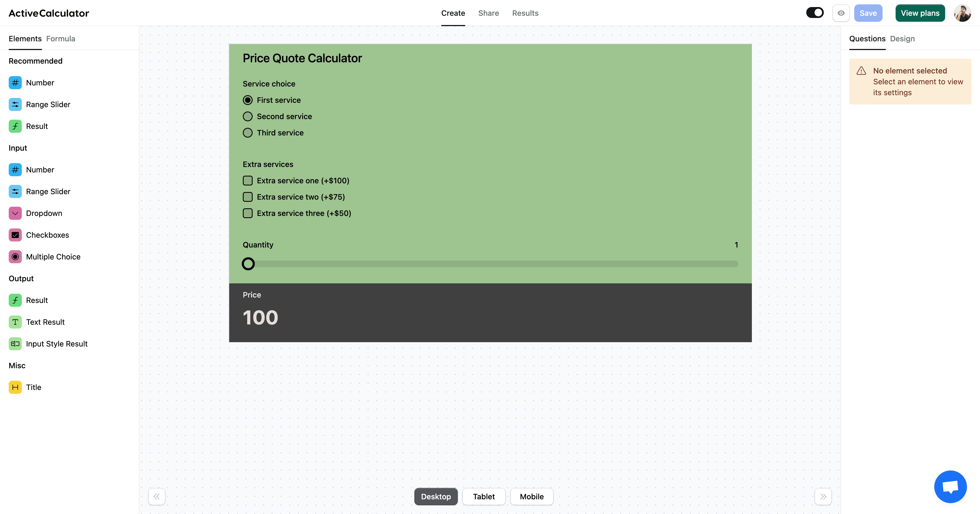
Task: Click the Text Result output icon
Action: 15,322
